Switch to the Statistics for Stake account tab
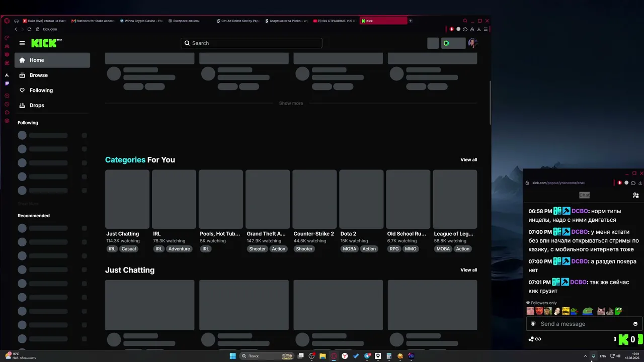The height and width of the screenshot is (362, 644). click(93, 21)
